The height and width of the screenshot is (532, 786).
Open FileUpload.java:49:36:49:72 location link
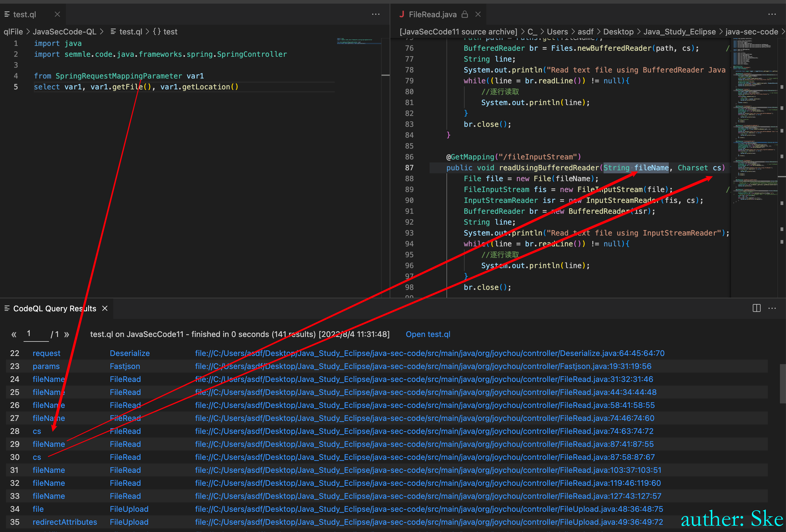[x=429, y=522]
